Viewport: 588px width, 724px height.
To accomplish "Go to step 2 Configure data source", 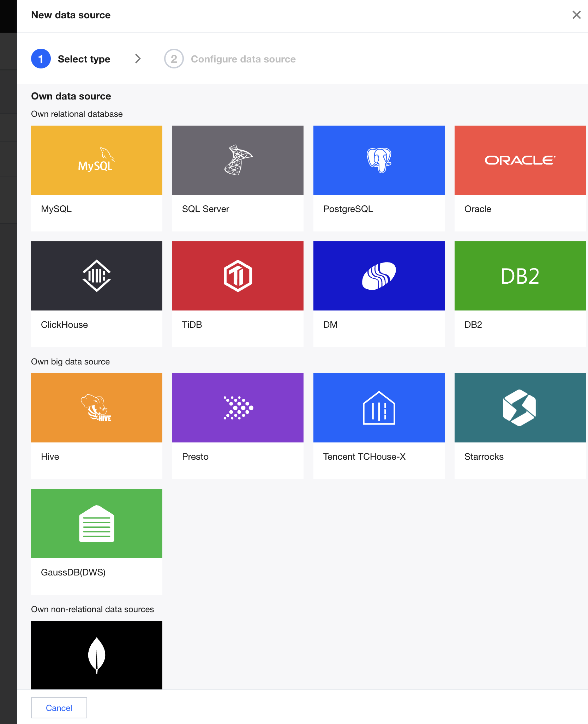I will click(x=230, y=59).
